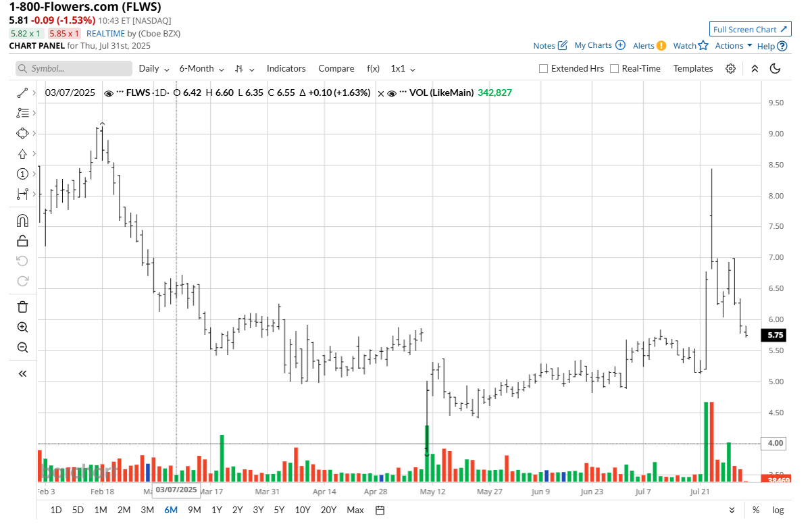Click the redo arrow icon
The width and height of the screenshot is (812, 524).
(22, 281)
